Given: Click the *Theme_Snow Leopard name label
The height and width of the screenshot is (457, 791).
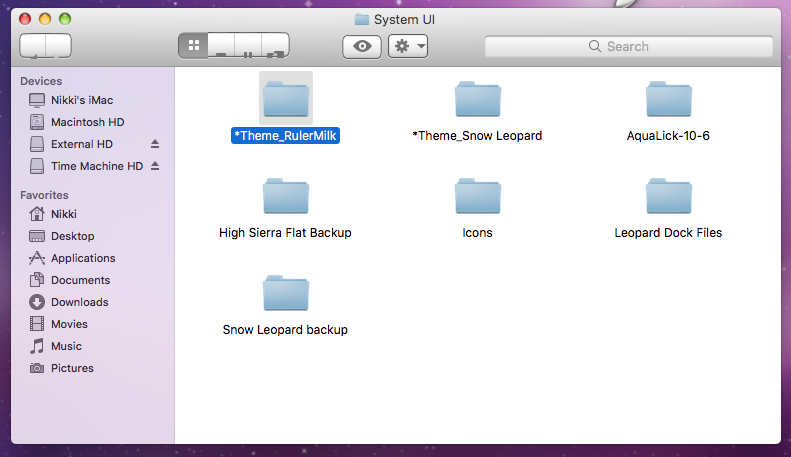Looking at the screenshot, I should (x=477, y=136).
